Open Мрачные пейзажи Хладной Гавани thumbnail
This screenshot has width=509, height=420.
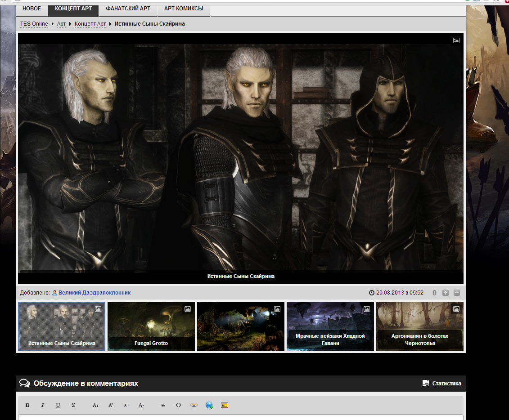[330, 326]
